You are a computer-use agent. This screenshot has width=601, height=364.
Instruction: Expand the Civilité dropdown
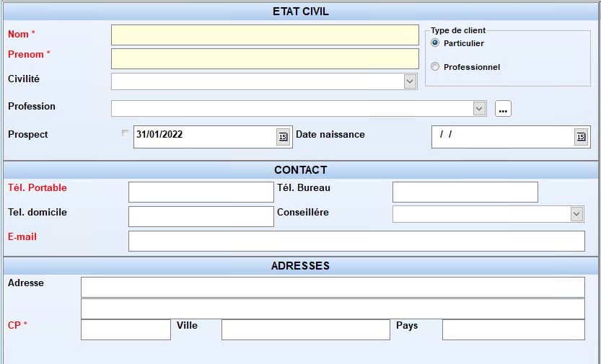pyautogui.click(x=410, y=81)
